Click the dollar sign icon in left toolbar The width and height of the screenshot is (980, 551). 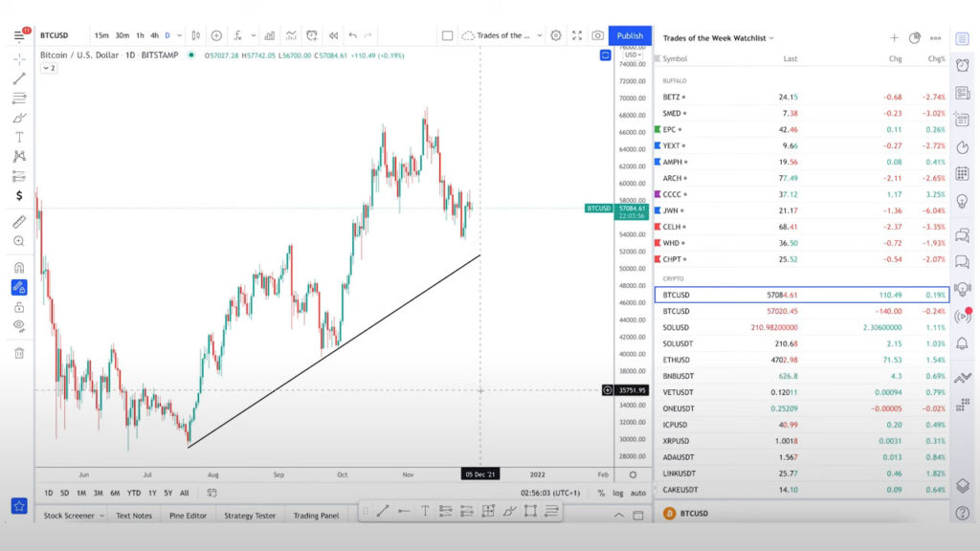click(19, 195)
